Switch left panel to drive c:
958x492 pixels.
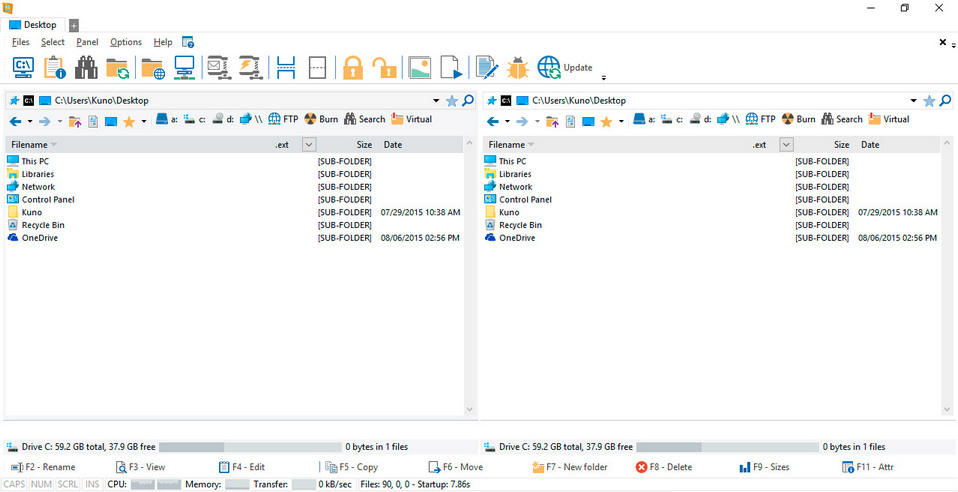194,120
